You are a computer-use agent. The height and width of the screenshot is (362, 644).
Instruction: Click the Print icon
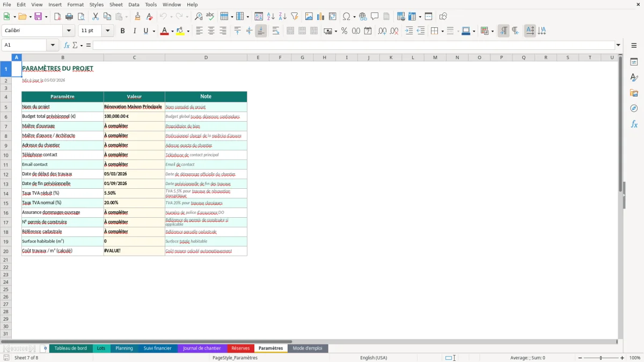69,17
